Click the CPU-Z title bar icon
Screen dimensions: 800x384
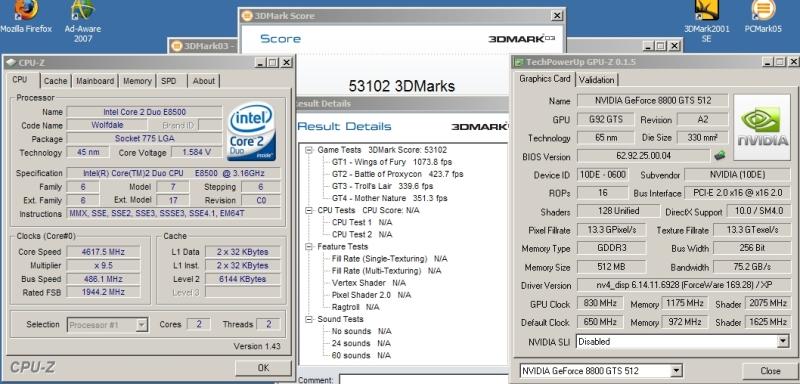pos(11,62)
